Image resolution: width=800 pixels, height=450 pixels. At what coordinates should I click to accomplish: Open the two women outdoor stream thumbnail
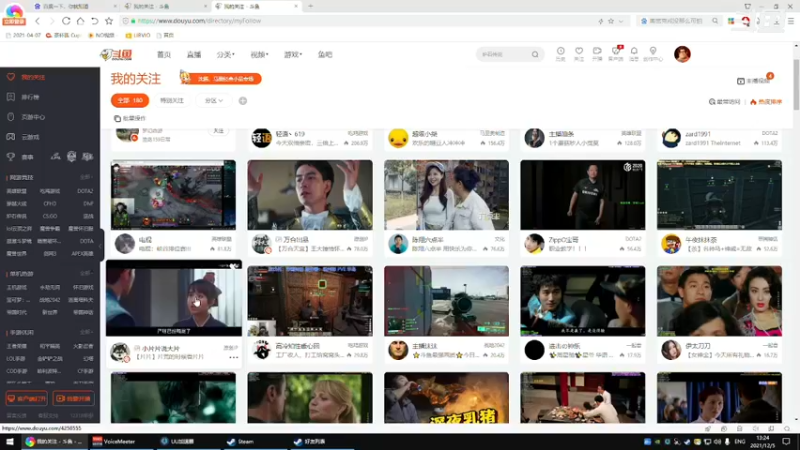click(446, 195)
